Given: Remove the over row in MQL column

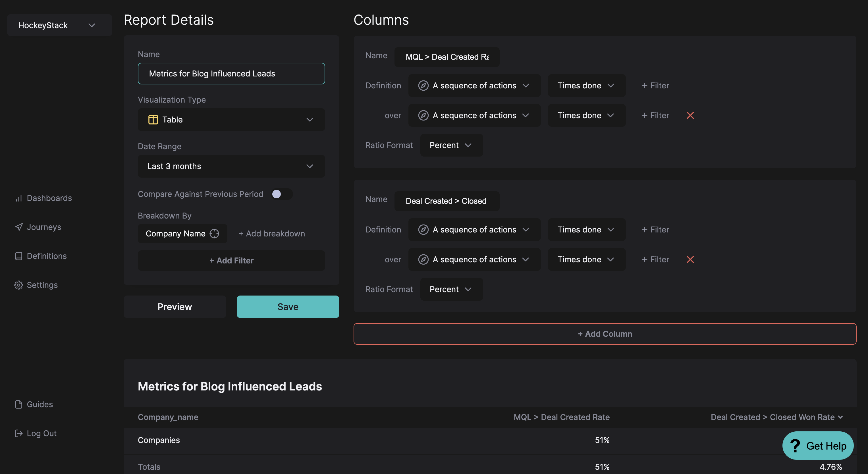Looking at the screenshot, I should click(690, 115).
